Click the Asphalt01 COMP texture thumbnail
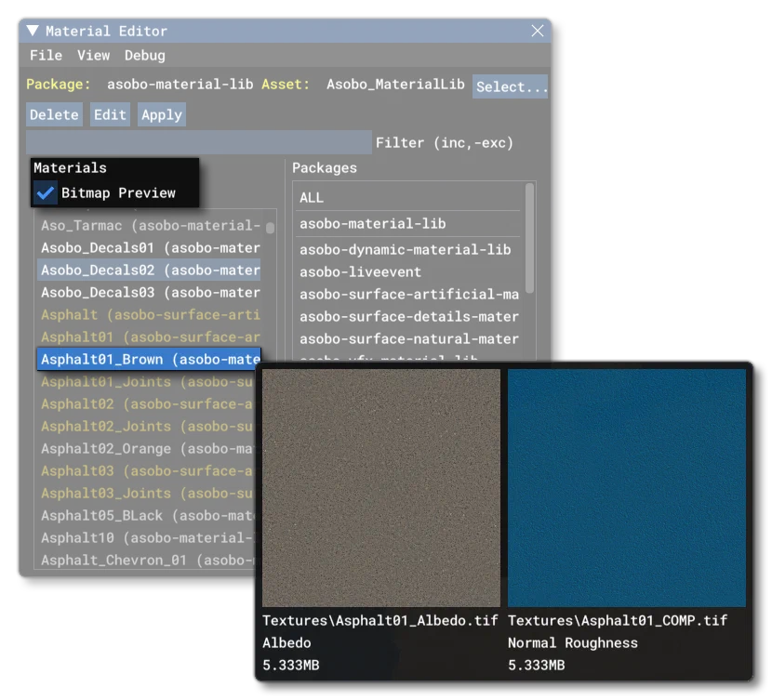The height and width of the screenshot is (700, 772). [627, 487]
